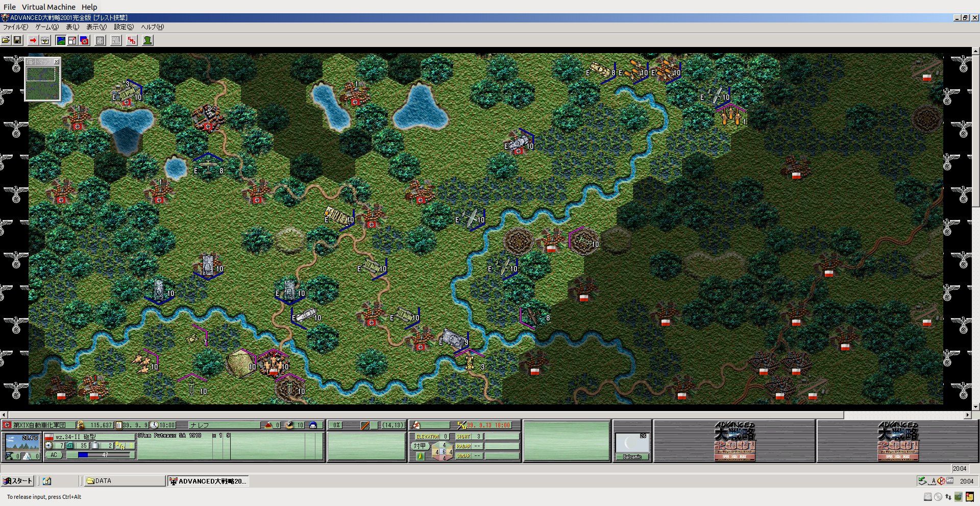Viewport: 980px width, 506px height.
Task: Click the vertical scrollbar down arrow
Action: tap(976, 407)
